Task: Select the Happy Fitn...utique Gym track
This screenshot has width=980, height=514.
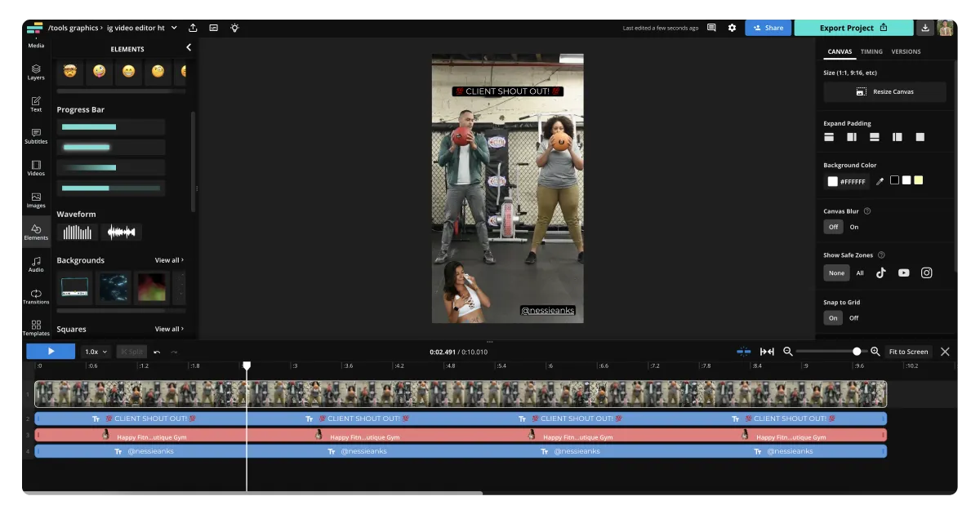Action: (x=461, y=436)
